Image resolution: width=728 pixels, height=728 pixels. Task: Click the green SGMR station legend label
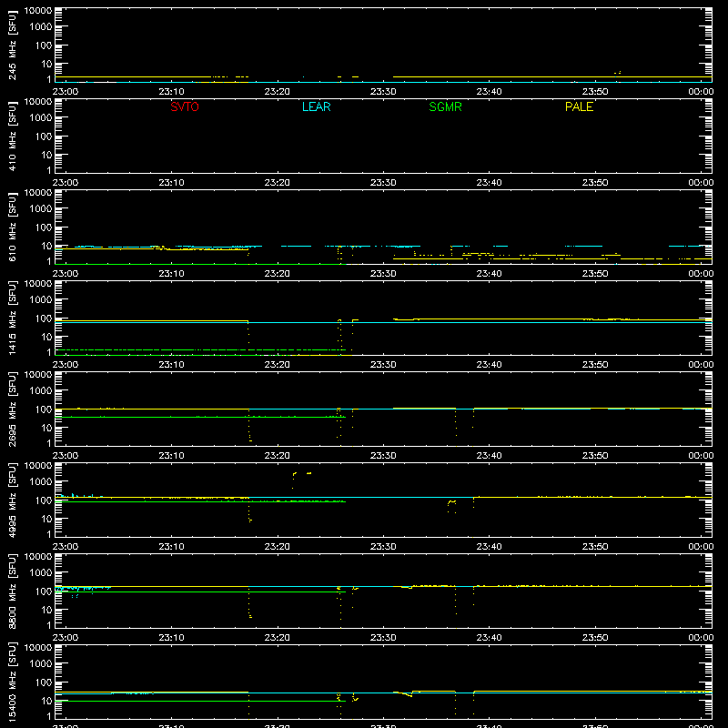(x=445, y=106)
